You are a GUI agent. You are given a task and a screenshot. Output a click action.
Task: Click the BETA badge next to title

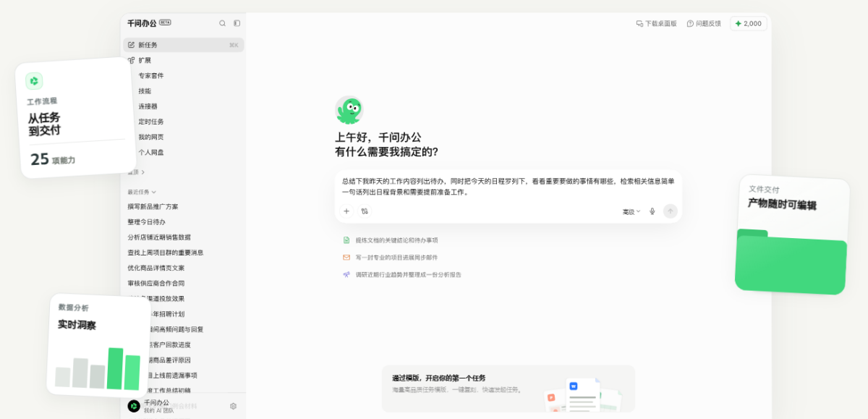tap(165, 22)
